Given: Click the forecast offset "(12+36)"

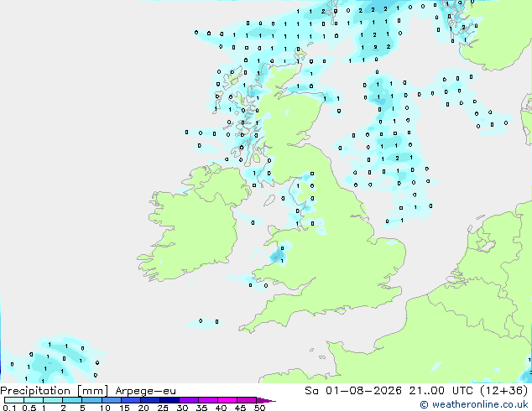Looking at the screenshot, I should click(503, 390).
